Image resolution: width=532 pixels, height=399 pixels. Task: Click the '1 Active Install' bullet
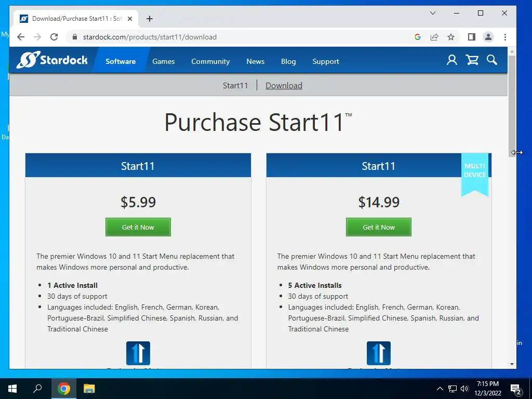[73, 285]
